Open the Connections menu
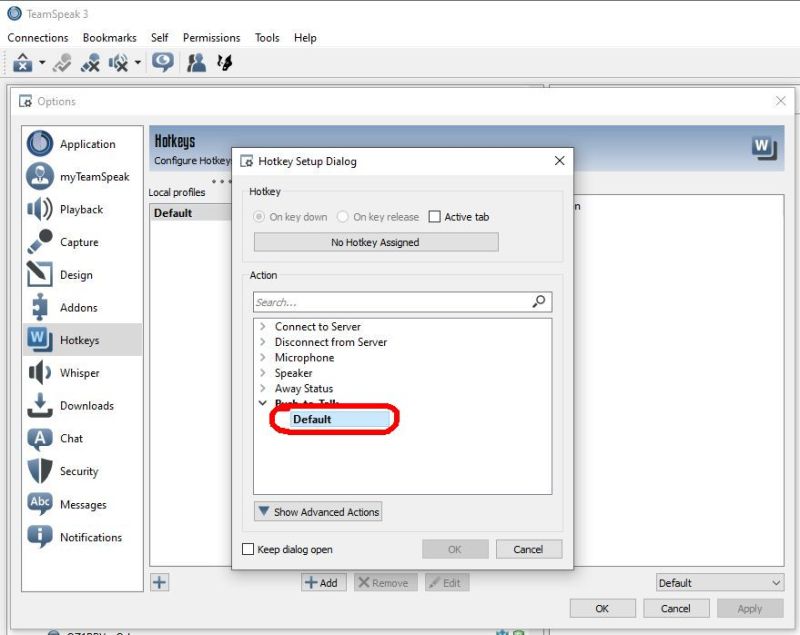This screenshot has width=800, height=635. point(38,38)
